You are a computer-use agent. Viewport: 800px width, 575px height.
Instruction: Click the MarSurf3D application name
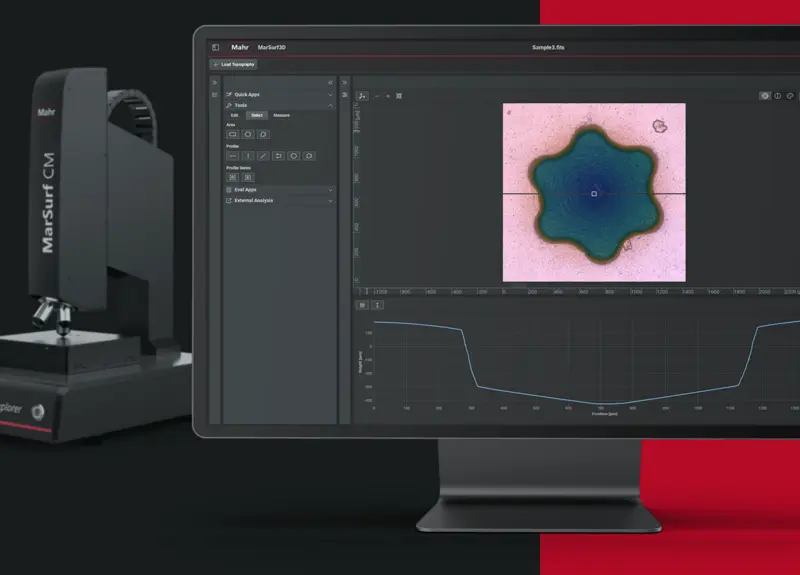coord(271,47)
